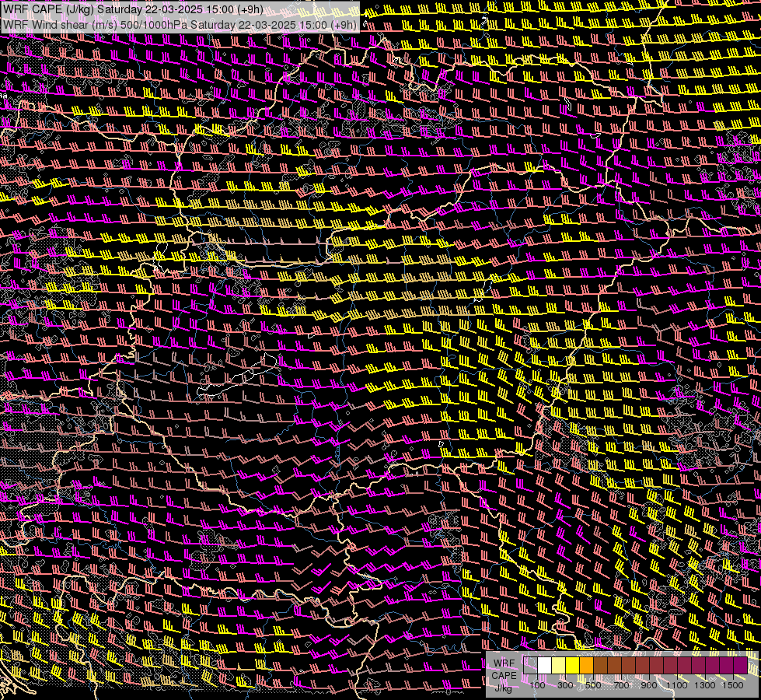Screen dimensions: 761x700
Task: Click the '1300' legend scale label
Action: pos(705,685)
